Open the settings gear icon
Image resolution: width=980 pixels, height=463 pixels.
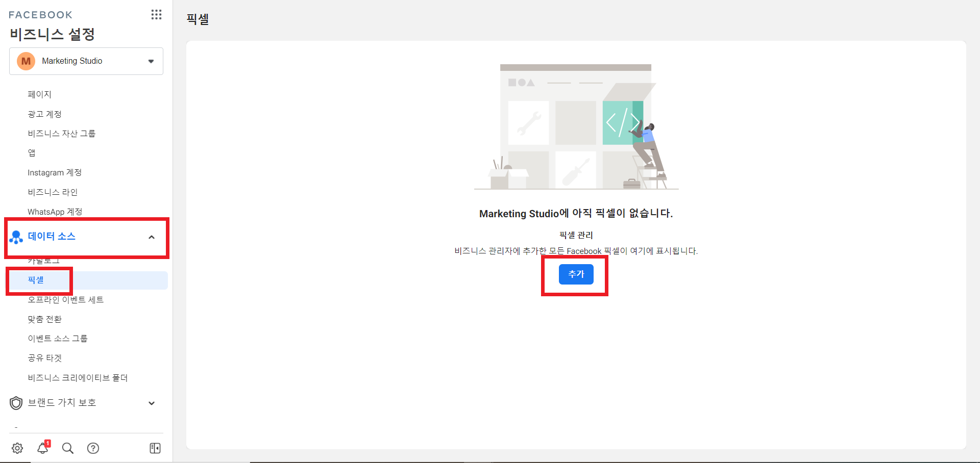coord(17,448)
